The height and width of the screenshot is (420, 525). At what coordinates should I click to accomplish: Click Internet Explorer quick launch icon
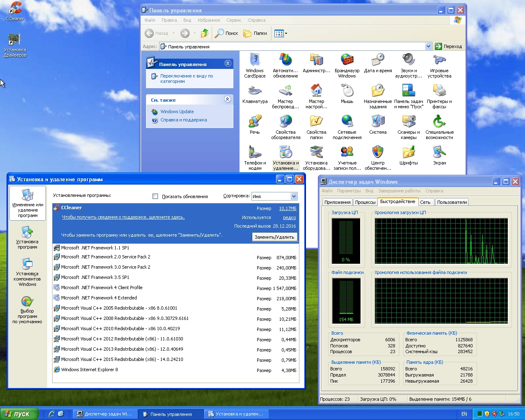pyautogui.click(x=52, y=414)
